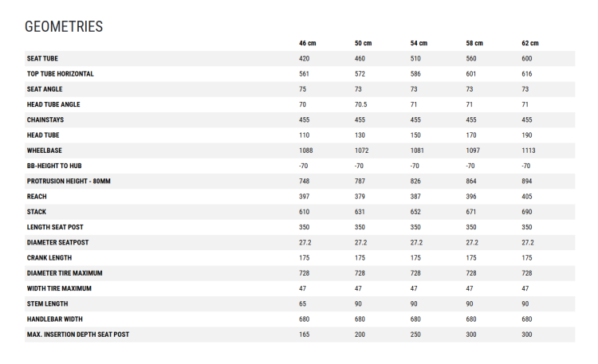
Task: Click the 62 cm column header
Action: (x=530, y=43)
